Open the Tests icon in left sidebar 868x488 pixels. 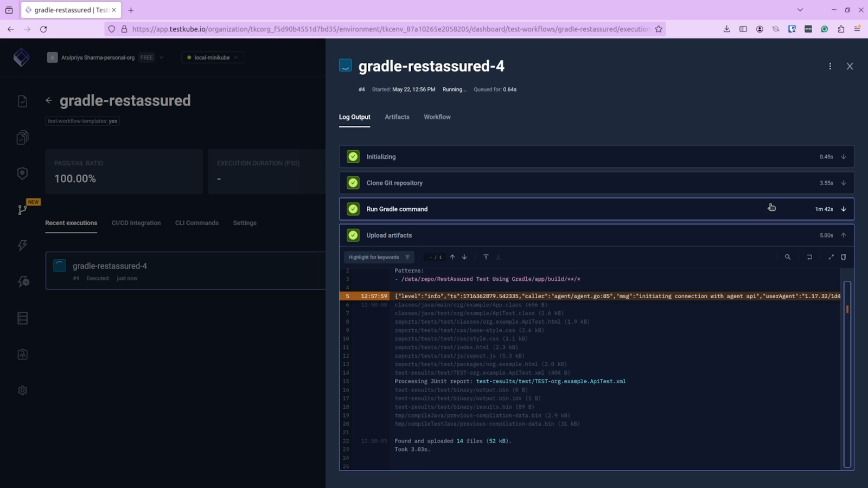(x=22, y=101)
